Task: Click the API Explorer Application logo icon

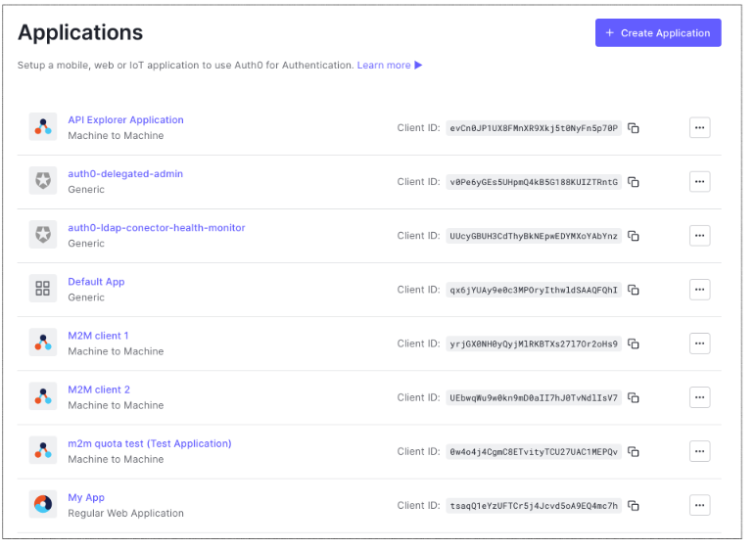Action: pyautogui.click(x=43, y=127)
